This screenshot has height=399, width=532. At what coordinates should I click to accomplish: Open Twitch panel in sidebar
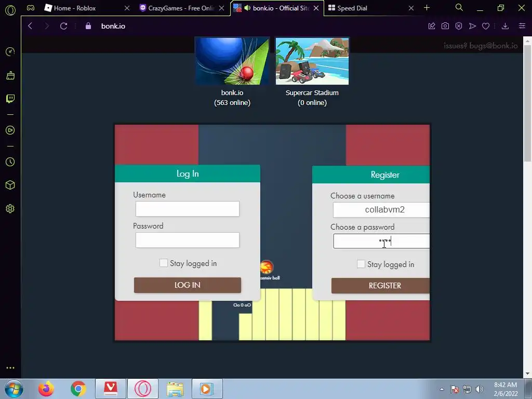tap(10, 99)
